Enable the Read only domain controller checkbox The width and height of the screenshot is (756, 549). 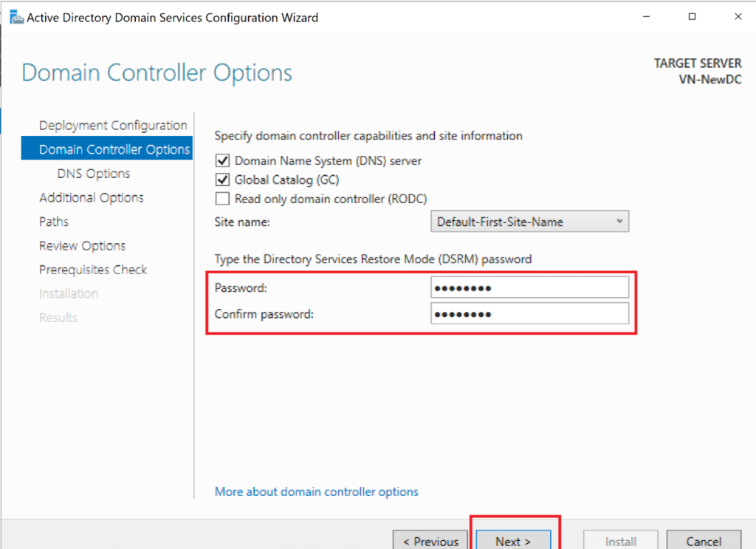(x=222, y=199)
